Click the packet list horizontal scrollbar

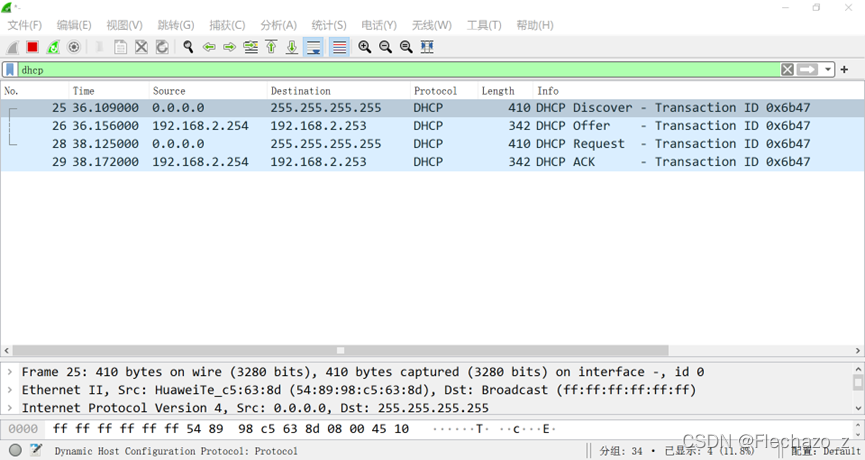click(340, 351)
